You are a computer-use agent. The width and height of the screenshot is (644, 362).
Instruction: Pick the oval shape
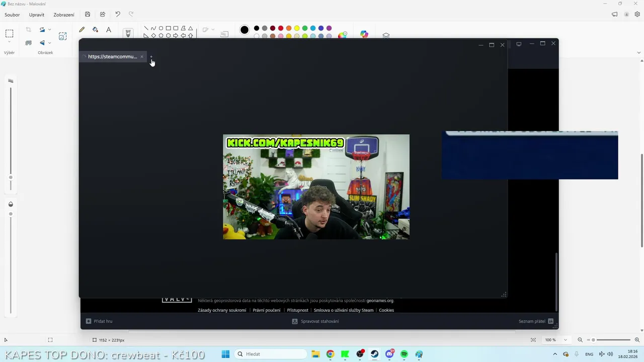click(x=161, y=28)
